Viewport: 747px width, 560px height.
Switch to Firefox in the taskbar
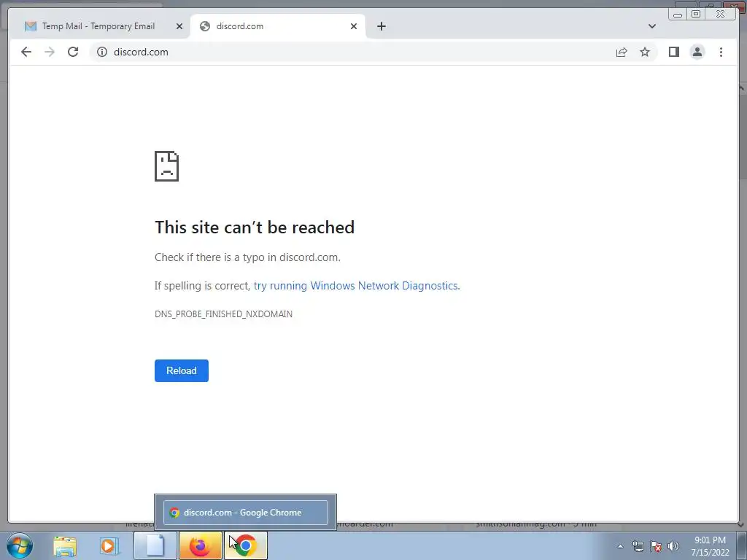point(201,545)
